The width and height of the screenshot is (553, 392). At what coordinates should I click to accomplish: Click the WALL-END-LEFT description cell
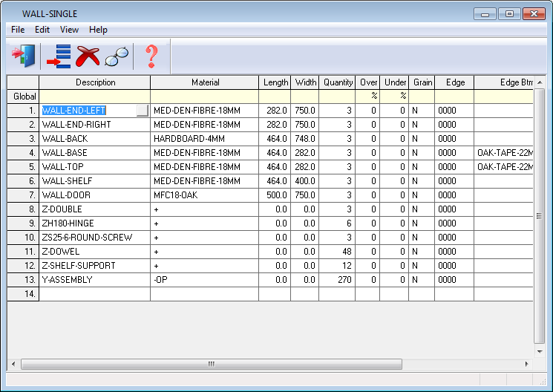(x=95, y=111)
